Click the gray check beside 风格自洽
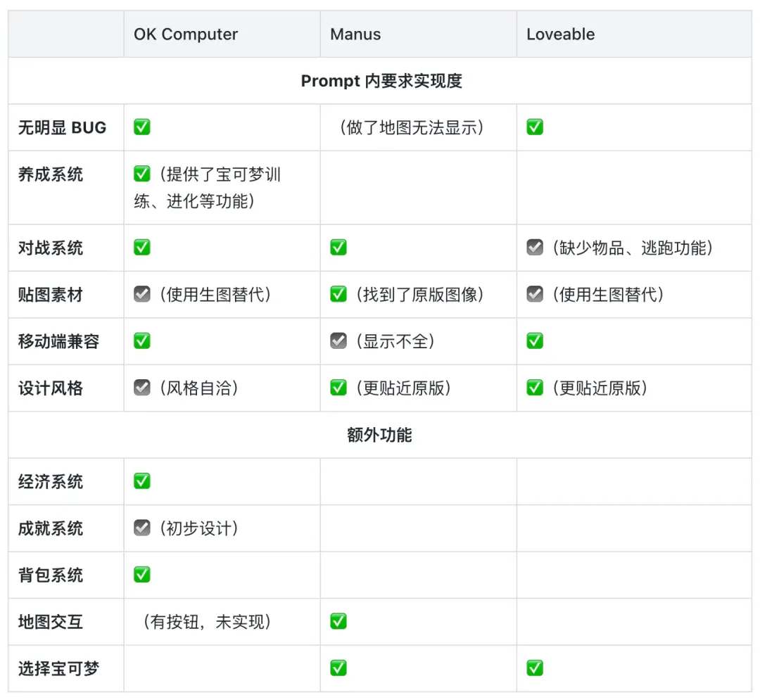The height and width of the screenshot is (700, 760). click(142, 387)
